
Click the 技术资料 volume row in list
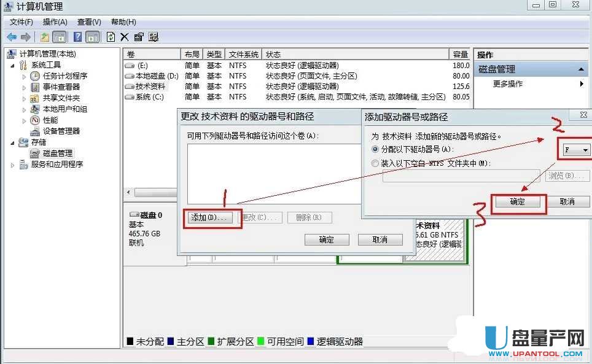150,86
